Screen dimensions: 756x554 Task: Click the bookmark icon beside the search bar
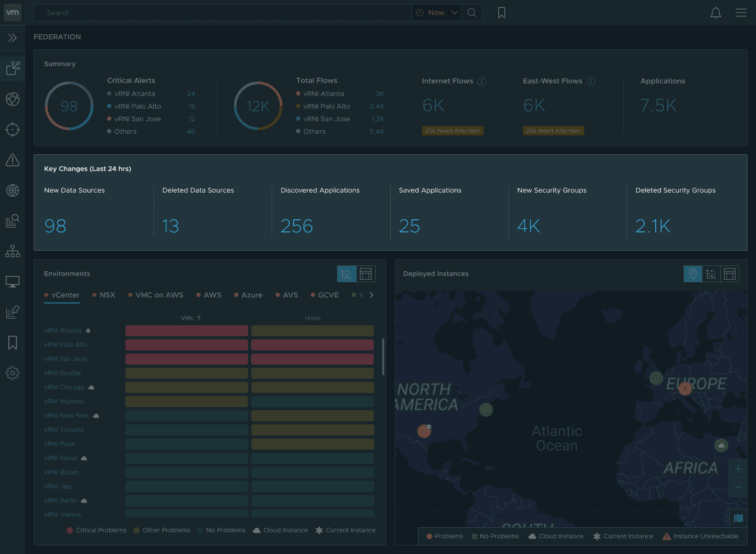(x=502, y=13)
